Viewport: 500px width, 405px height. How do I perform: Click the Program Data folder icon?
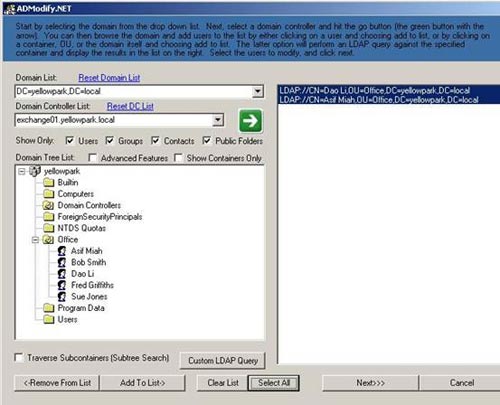click(x=49, y=308)
